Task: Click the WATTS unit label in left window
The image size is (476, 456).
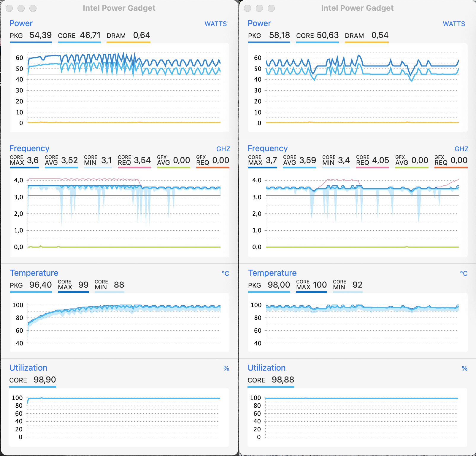Action: (215, 24)
